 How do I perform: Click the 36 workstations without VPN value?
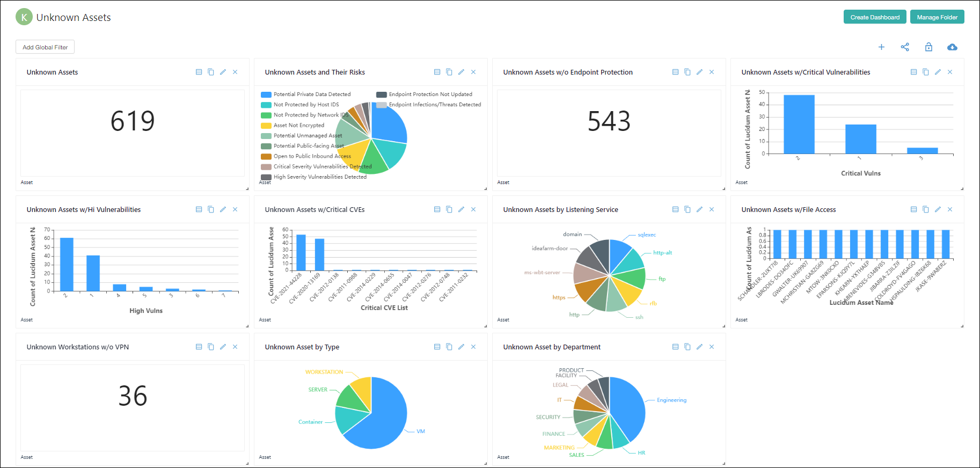(133, 396)
